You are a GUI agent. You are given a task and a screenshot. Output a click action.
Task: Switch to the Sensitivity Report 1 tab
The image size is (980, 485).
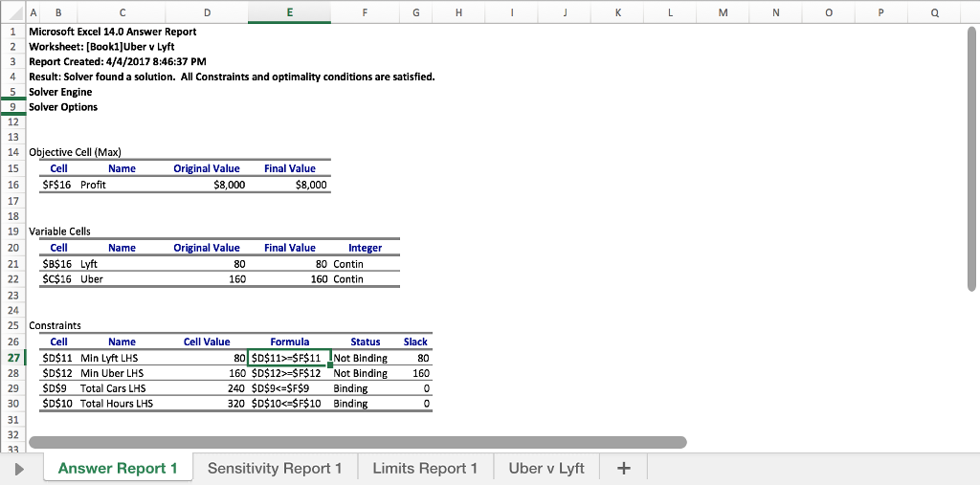coord(275,468)
